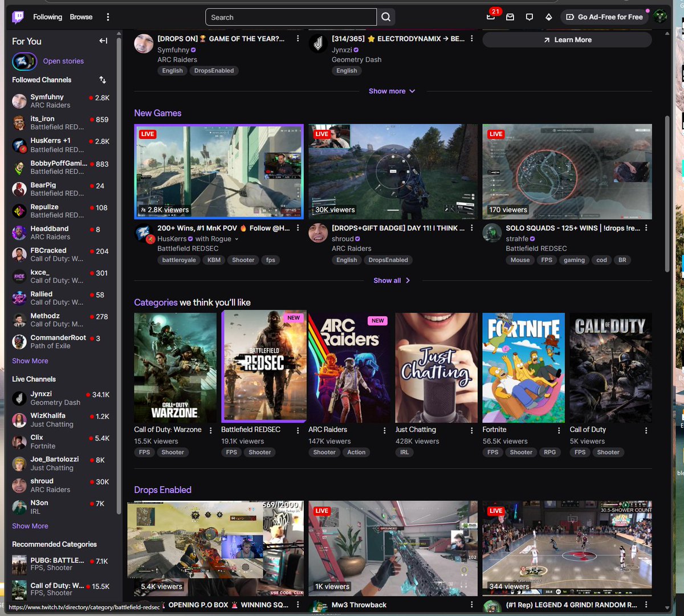Open the Whispers chat bubble icon
The image size is (684, 616).
(530, 17)
